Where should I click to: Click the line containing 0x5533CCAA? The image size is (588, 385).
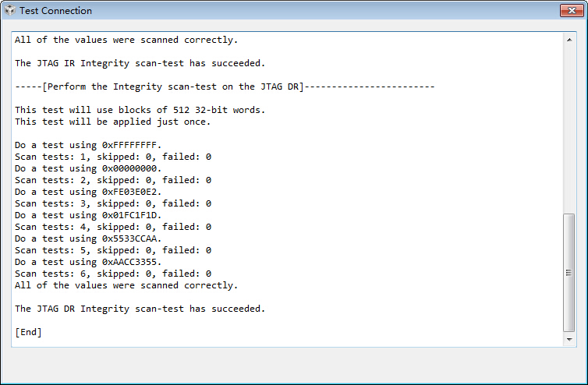coord(88,238)
